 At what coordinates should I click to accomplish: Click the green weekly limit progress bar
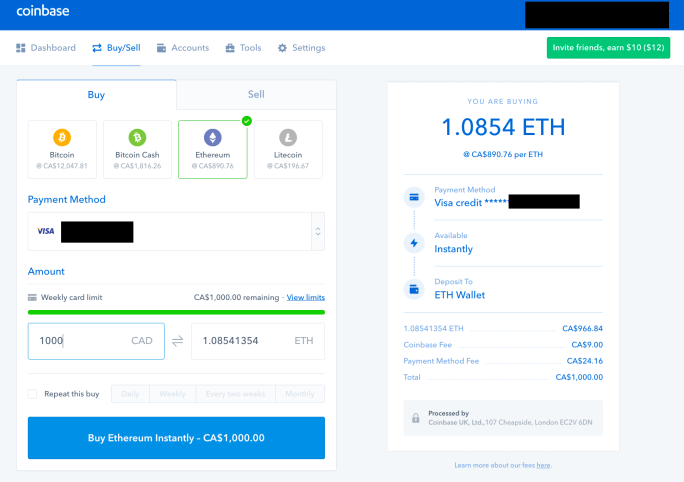[176, 312]
